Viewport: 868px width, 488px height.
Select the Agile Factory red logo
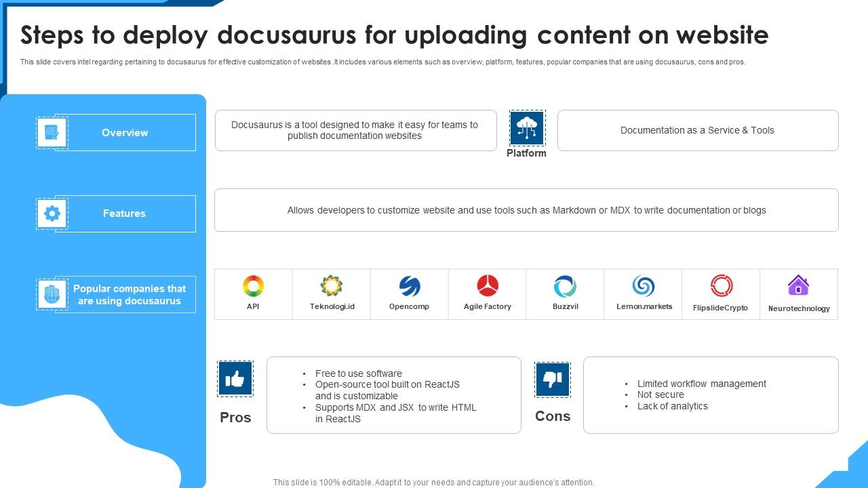click(487, 285)
